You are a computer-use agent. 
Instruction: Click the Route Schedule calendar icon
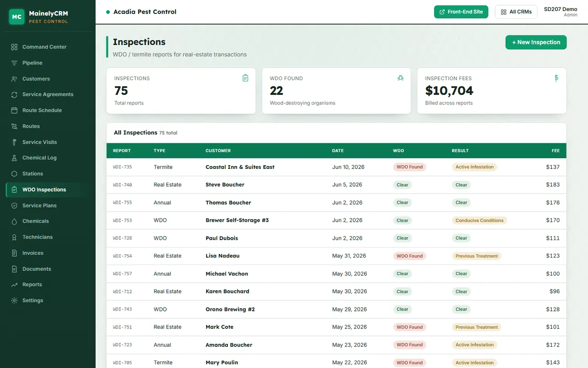pos(14,110)
